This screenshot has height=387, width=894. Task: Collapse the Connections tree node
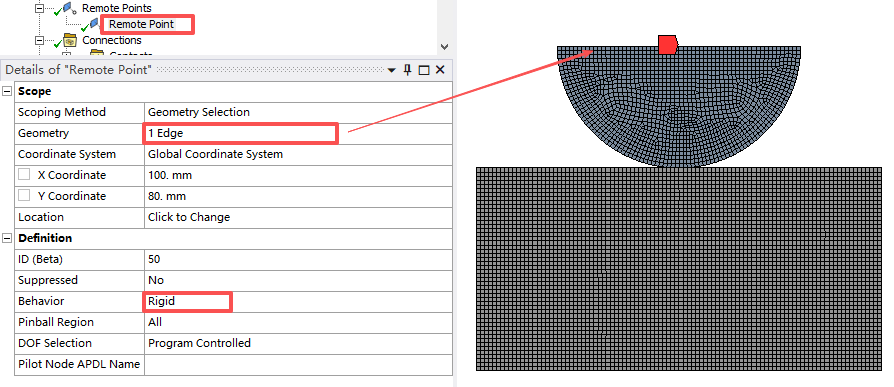tap(39, 40)
